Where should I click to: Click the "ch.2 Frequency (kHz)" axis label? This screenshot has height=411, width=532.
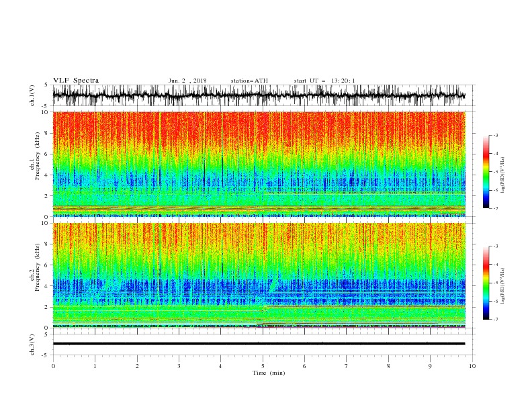click(x=35, y=267)
